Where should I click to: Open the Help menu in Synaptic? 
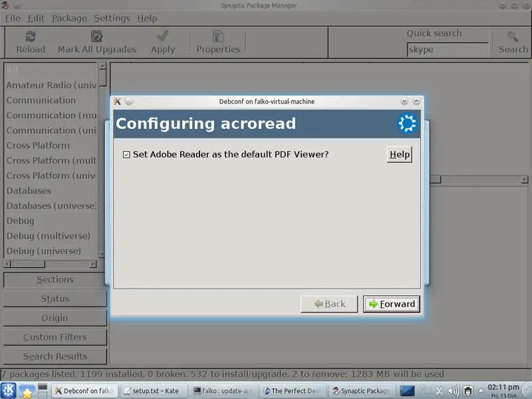tap(147, 19)
